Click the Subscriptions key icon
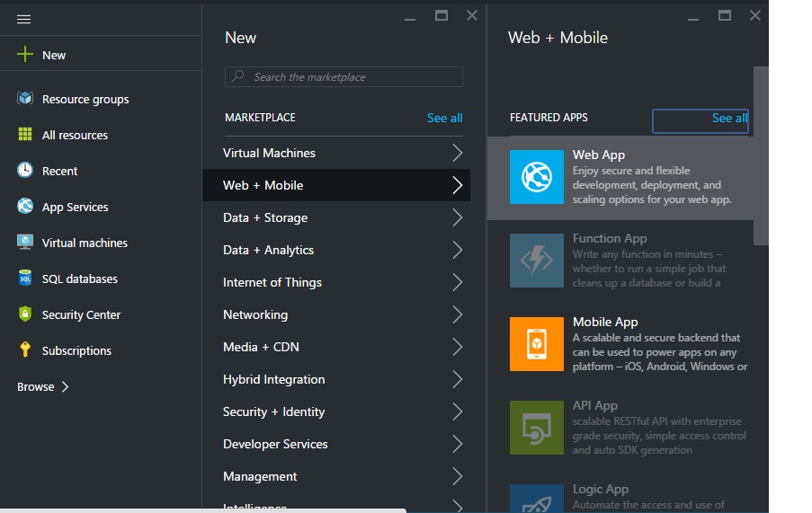 (x=25, y=349)
